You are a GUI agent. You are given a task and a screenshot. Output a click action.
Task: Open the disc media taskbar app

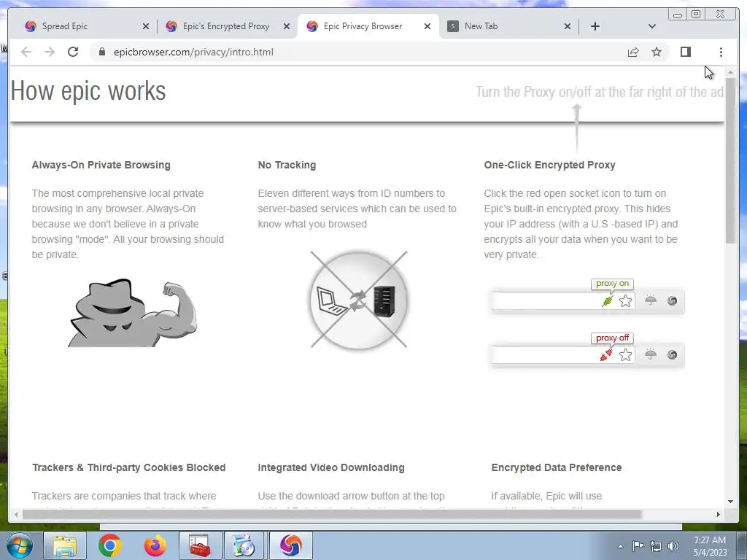[245, 545]
